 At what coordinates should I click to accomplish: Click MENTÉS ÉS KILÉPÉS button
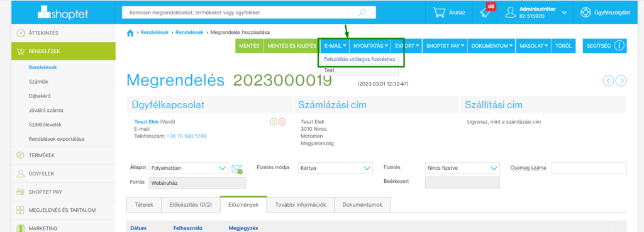tap(292, 46)
